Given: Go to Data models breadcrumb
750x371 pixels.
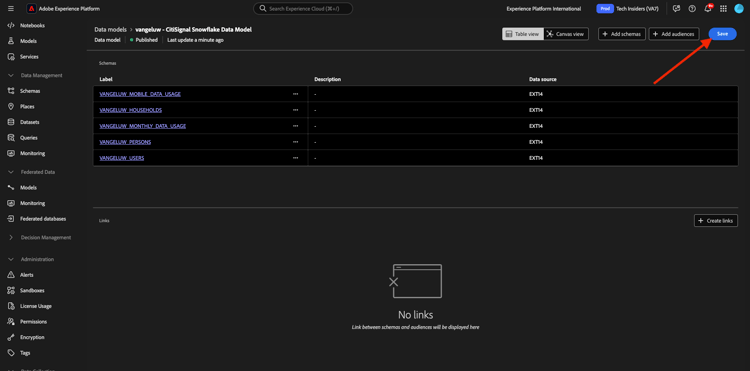Looking at the screenshot, I should tap(110, 30).
